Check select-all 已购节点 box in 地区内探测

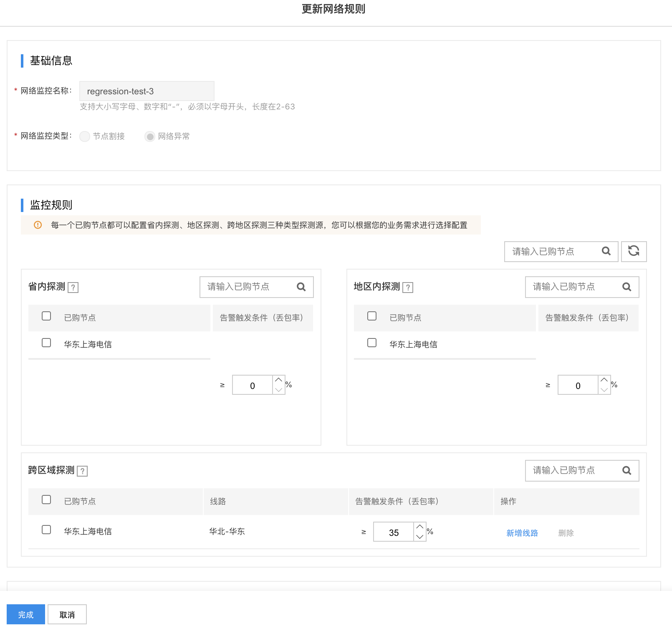[372, 316]
